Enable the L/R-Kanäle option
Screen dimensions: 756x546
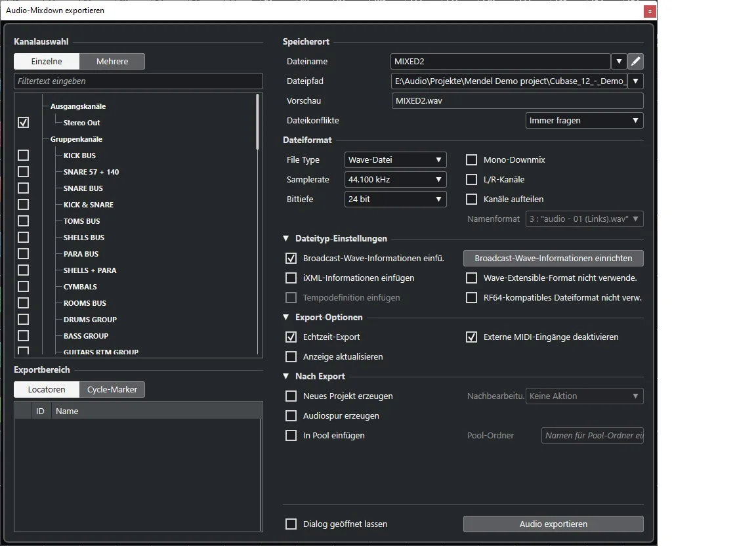coord(472,179)
